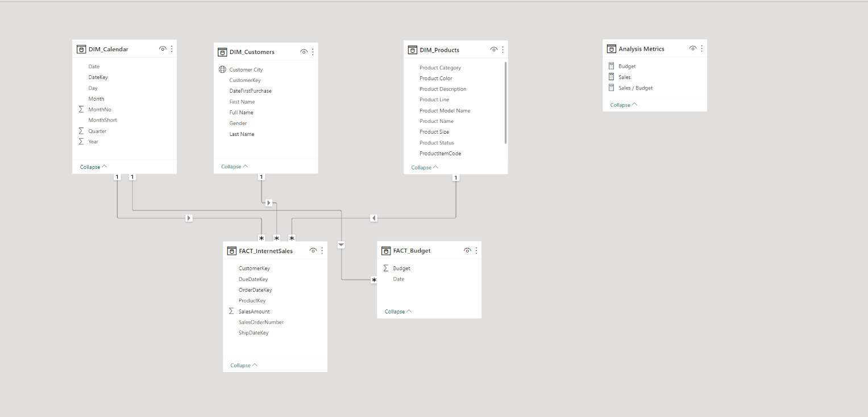Toggle visibility eye on FACT_Budget
Viewport: 868px width, 417px height.
tap(467, 250)
